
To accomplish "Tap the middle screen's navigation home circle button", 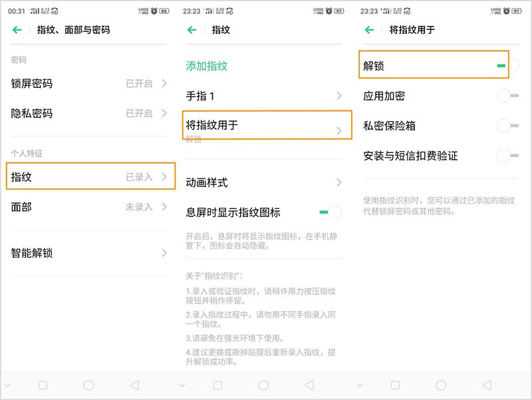I will (265, 385).
